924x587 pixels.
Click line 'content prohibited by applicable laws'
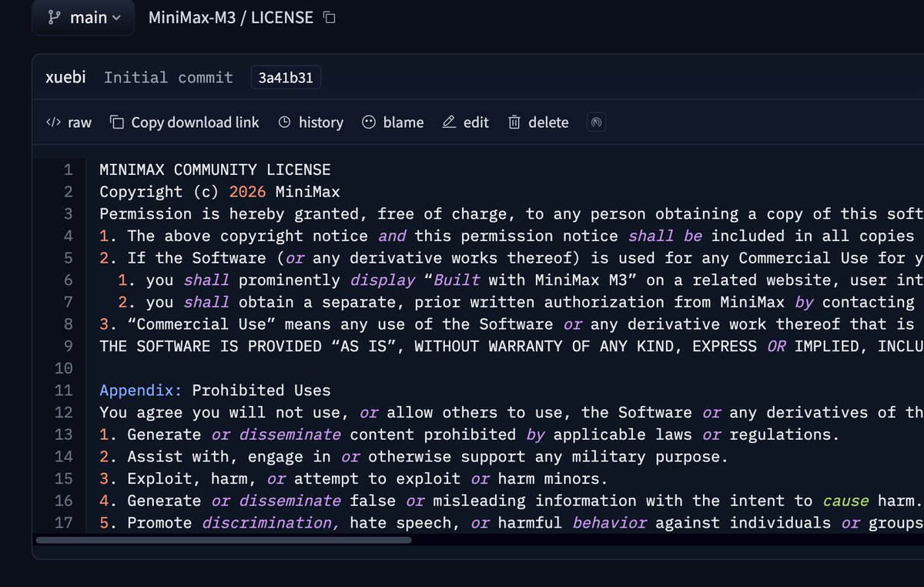(469, 435)
